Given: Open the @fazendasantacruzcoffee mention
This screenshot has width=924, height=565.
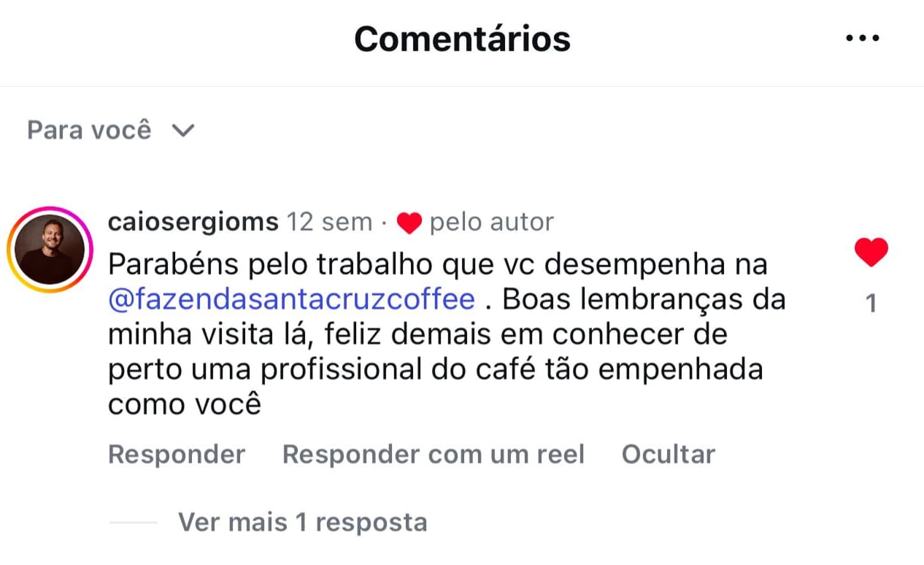Looking at the screenshot, I should pos(291,299).
